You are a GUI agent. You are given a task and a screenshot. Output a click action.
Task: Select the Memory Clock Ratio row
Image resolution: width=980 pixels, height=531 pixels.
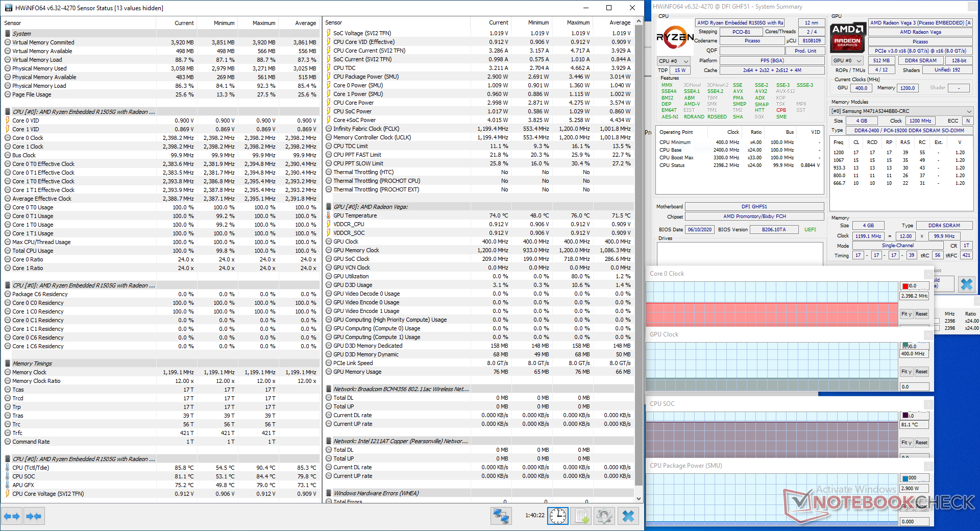tap(160, 381)
